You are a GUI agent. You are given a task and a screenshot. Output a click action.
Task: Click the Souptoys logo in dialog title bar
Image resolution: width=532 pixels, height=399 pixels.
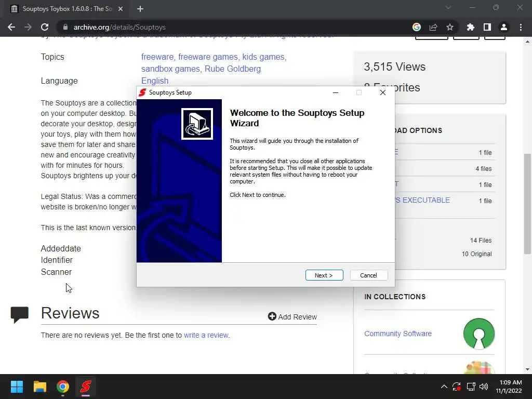click(x=142, y=92)
